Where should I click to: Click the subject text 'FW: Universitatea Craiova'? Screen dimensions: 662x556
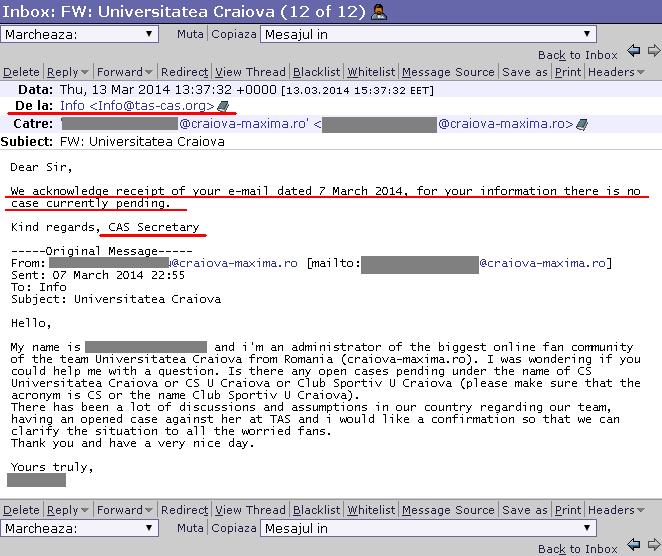[x=142, y=141]
